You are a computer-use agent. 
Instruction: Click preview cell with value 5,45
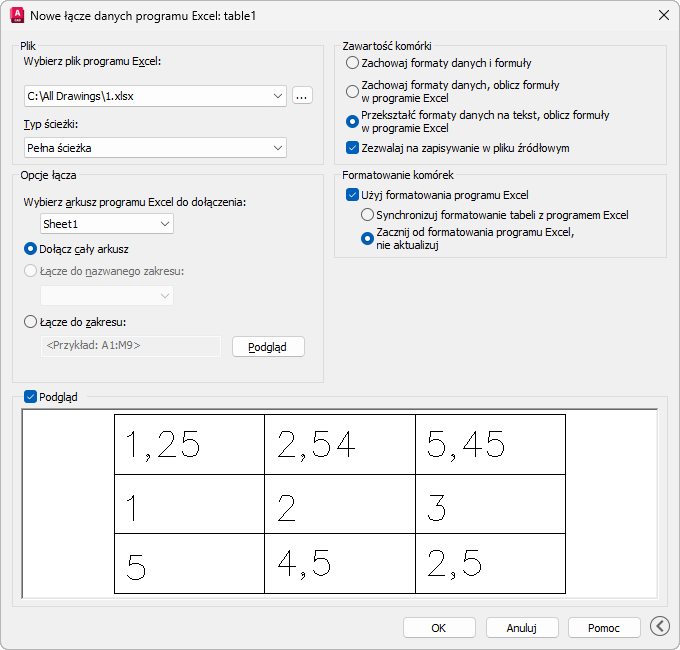point(490,444)
